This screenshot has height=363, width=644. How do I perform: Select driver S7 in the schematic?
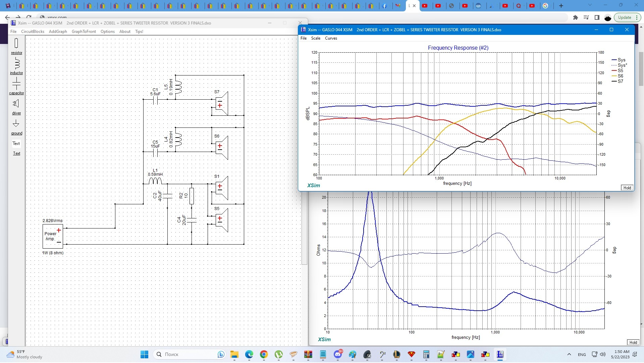pyautogui.click(x=222, y=103)
